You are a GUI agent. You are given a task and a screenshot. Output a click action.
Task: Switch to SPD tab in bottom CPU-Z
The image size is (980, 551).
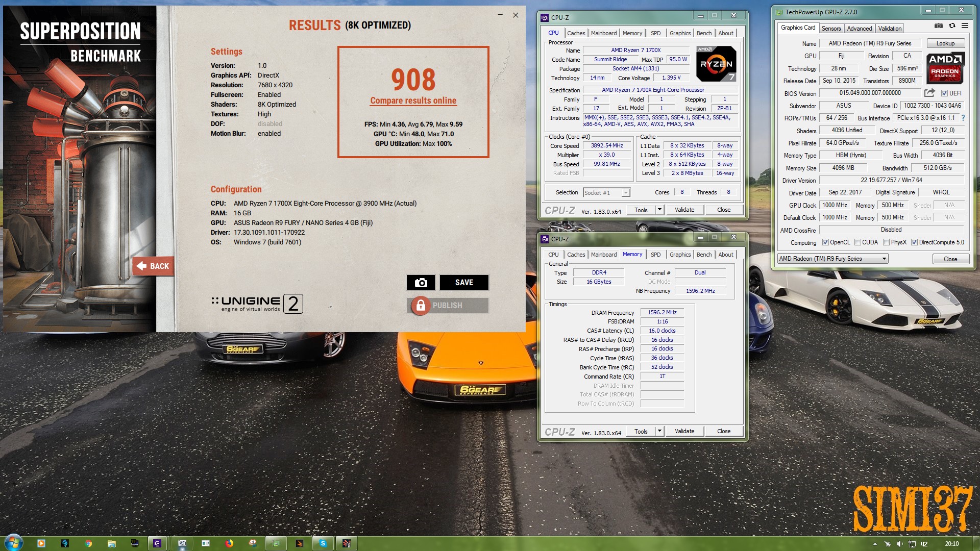[655, 255]
